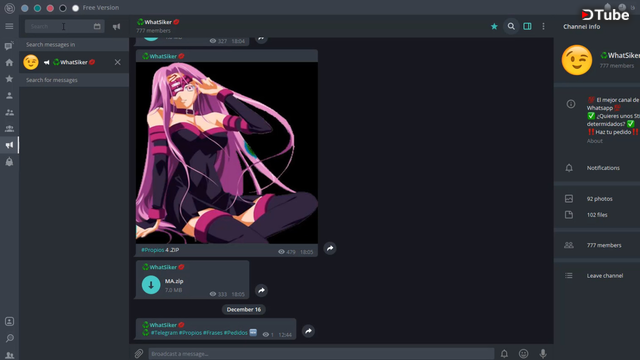Open the hamburger main menu

(9, 27)
